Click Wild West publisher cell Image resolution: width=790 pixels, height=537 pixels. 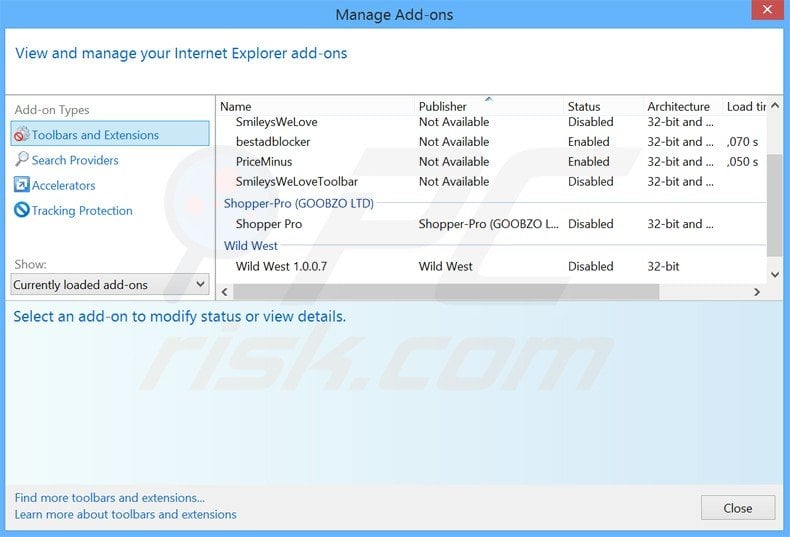coord(445,266)
